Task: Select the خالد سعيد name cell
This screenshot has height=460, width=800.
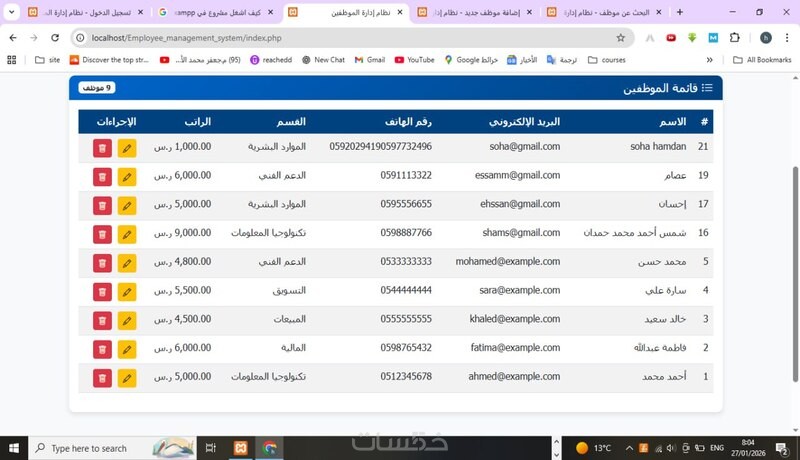Action: 665,319
